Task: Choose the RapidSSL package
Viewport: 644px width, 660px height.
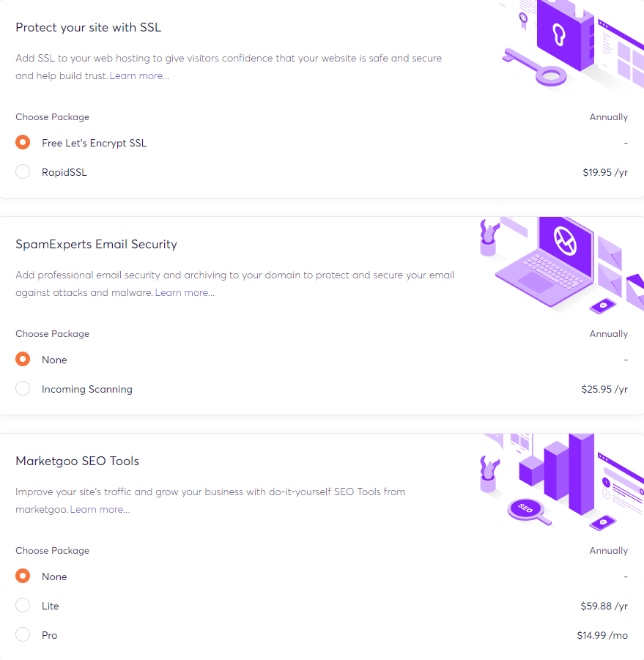Action: (22, 171)
